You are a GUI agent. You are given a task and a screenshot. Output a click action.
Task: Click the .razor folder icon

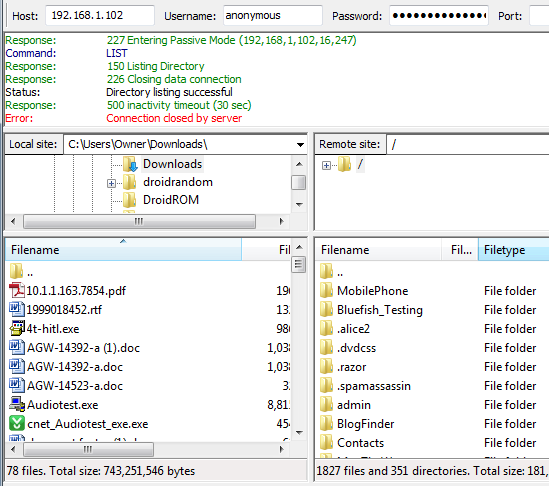pyautogui.click(x=327, y=366)
